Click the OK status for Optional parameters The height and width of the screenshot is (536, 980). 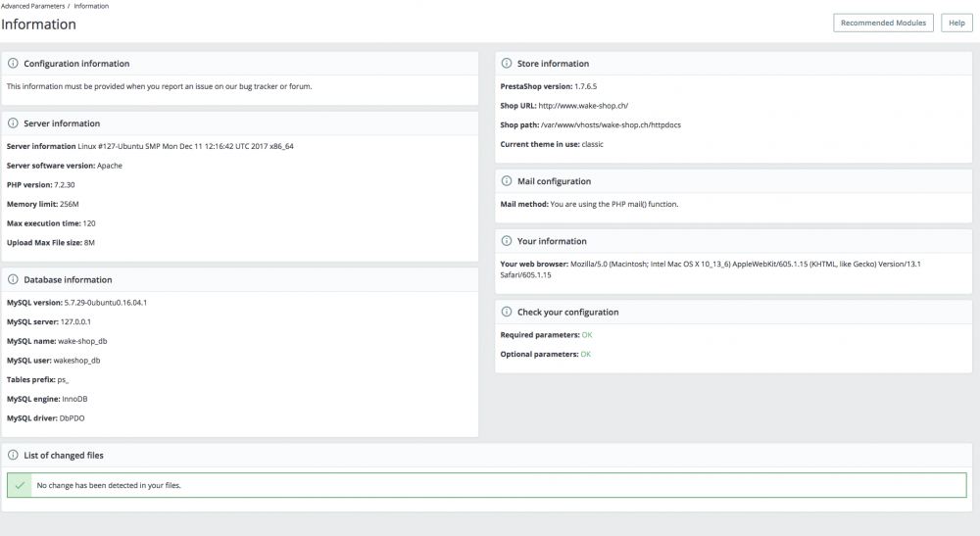(x=585, y=354)
